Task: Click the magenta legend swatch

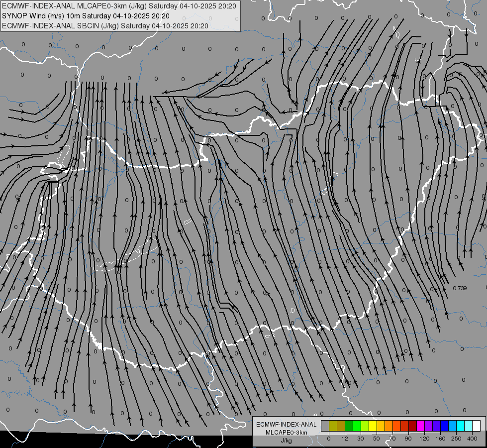Action: pyautogui.click(x=421, y=426)
